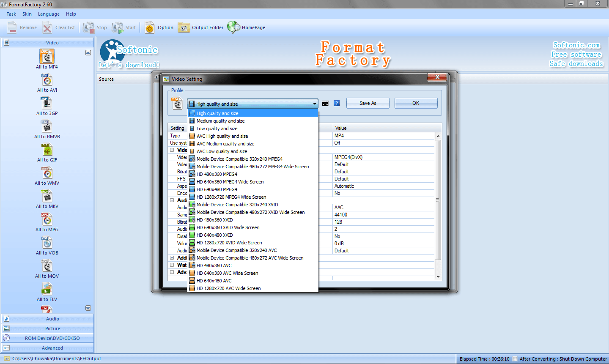Click the Output Folder toolbar icon

coord(184,27)
